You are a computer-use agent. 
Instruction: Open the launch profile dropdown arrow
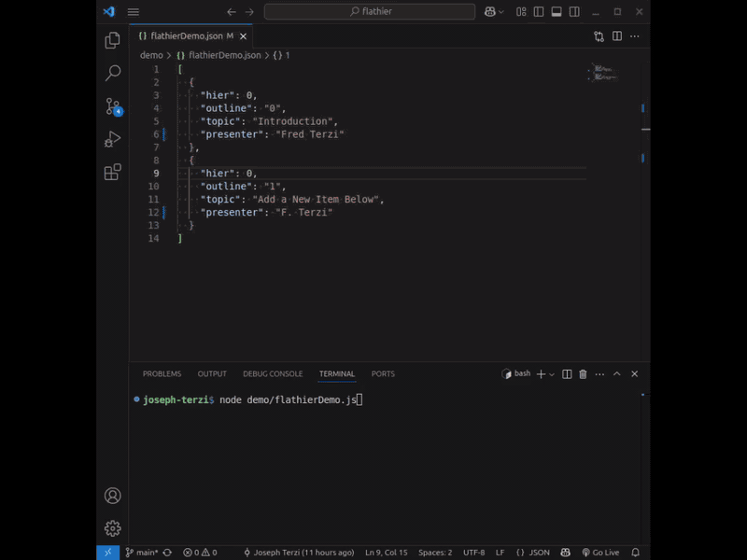click(552, 374)
